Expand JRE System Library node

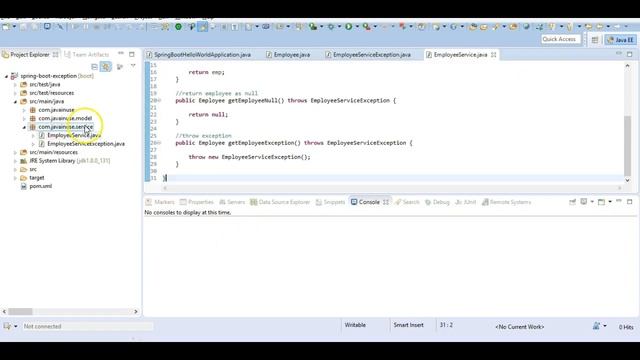(x=15, y=161)
